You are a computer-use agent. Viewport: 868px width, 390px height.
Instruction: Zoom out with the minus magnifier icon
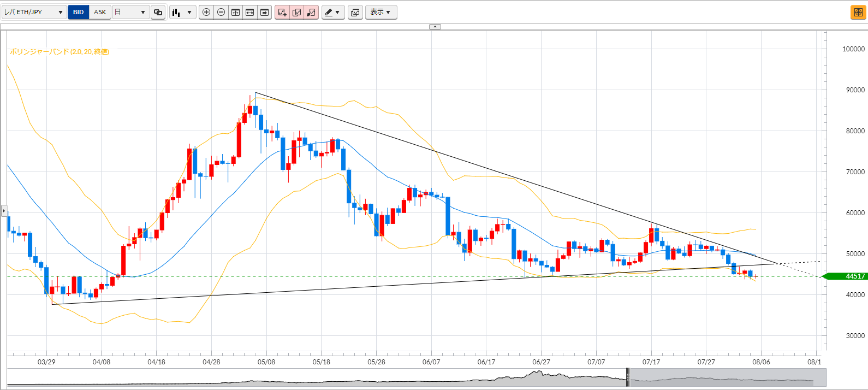221,12
